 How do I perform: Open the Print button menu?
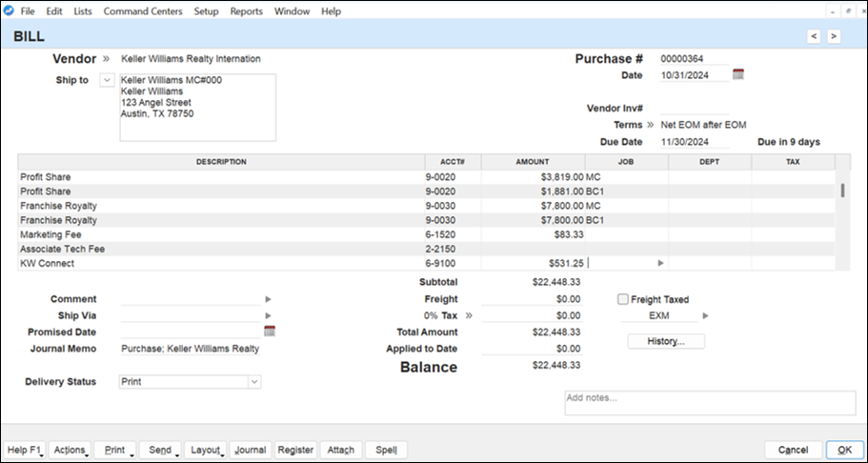point(115,451)
